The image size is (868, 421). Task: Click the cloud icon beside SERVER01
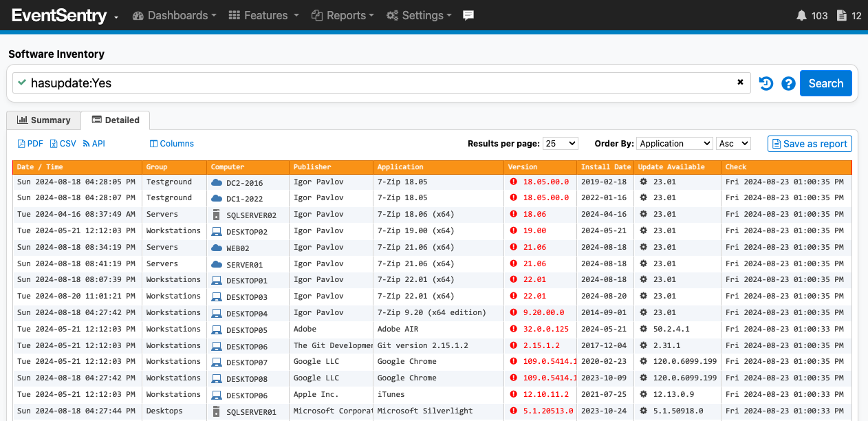tap(217, 264)
